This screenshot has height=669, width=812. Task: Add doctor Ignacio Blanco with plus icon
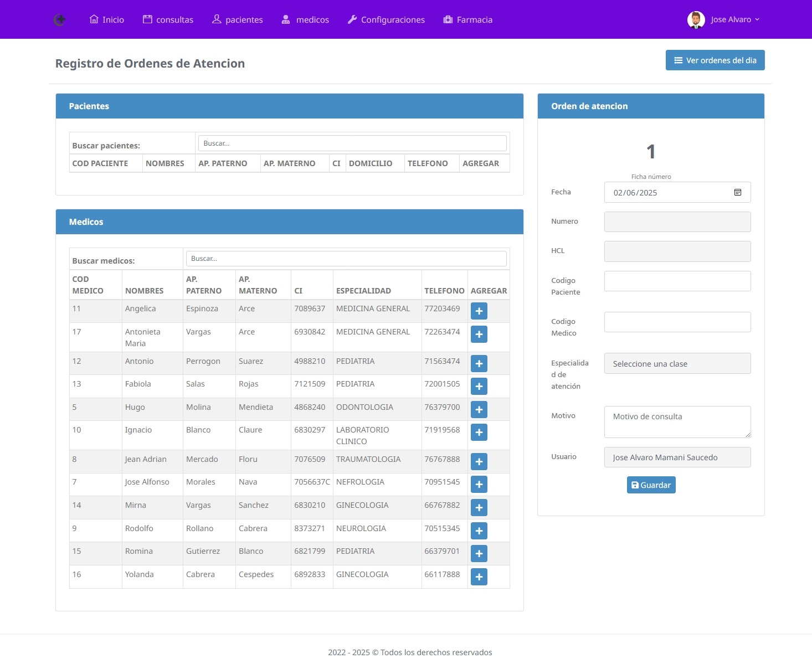479,433
